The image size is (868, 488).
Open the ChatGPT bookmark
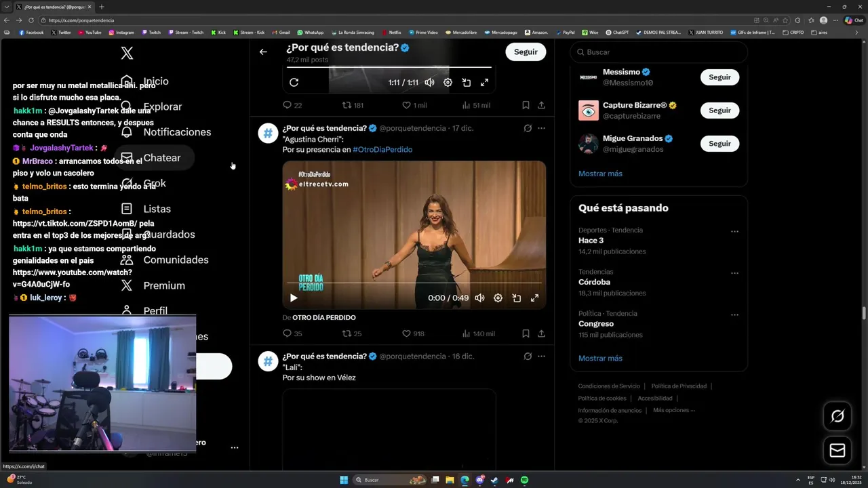(x=617, y=33)
